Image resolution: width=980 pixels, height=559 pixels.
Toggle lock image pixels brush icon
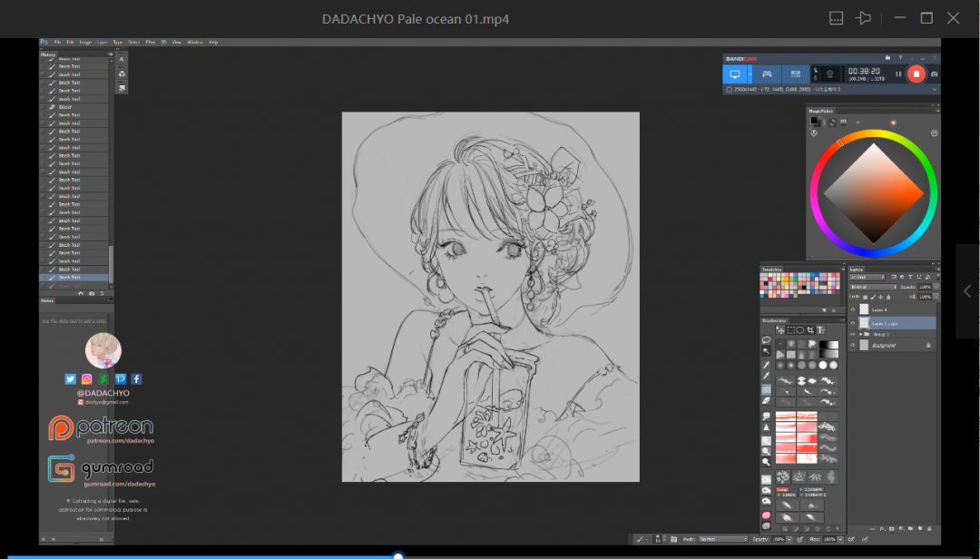click(x=873, y=297)
